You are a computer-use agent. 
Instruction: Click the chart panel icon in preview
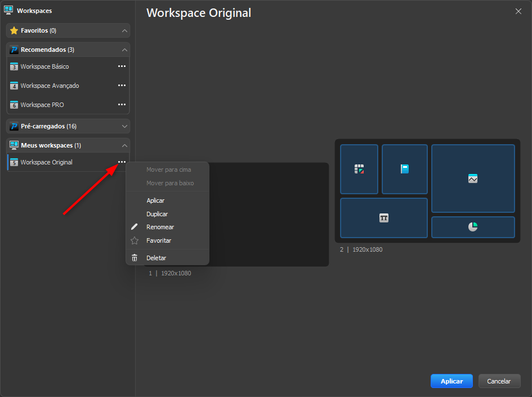pos(473,179)
